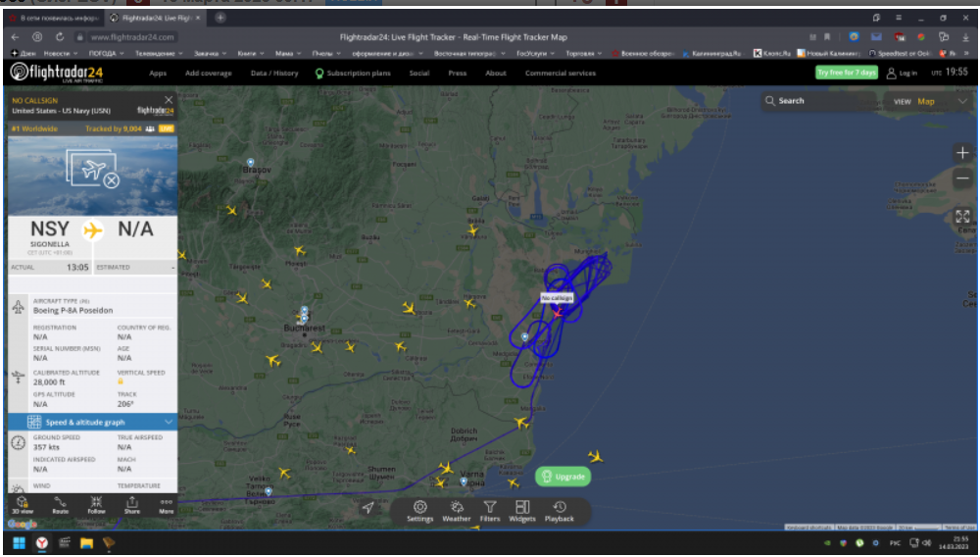Open the Торговля bookmarks folder
Viewport: 980px width, 557px height.
(x=583, y=53)
